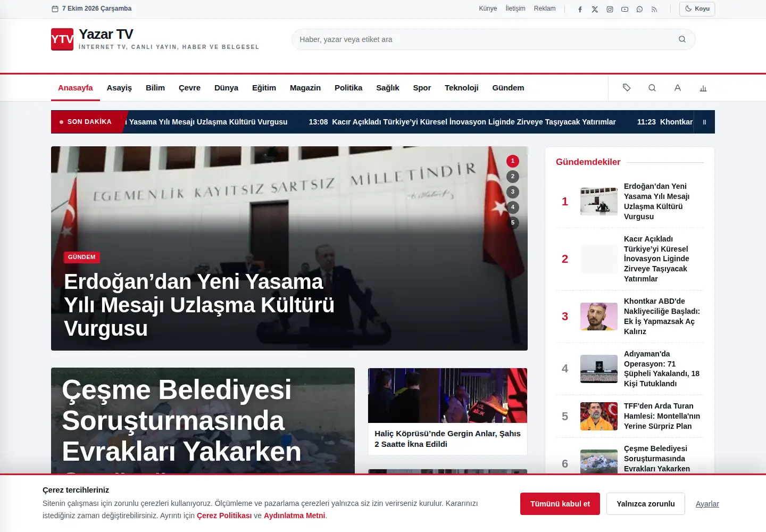Image resolution: width=766 pixels, height=532 pixels.
Task: Open Aydınlatma Metni link
Action: click(294, 516)
